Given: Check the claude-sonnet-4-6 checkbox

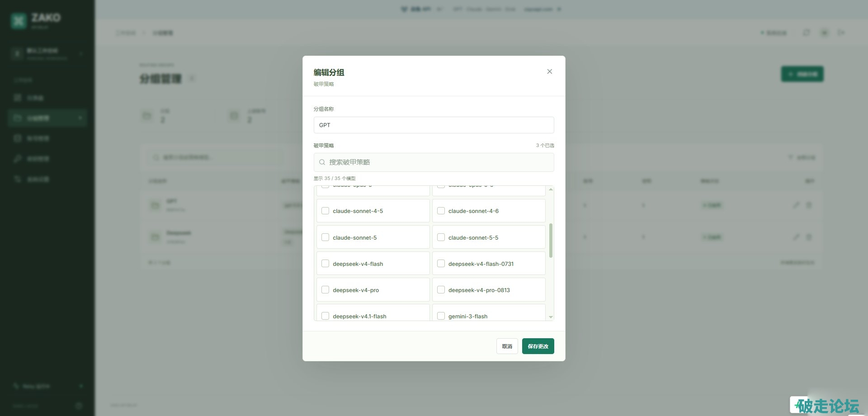Looking at the screenshot, I should click(x=441, y=211).
